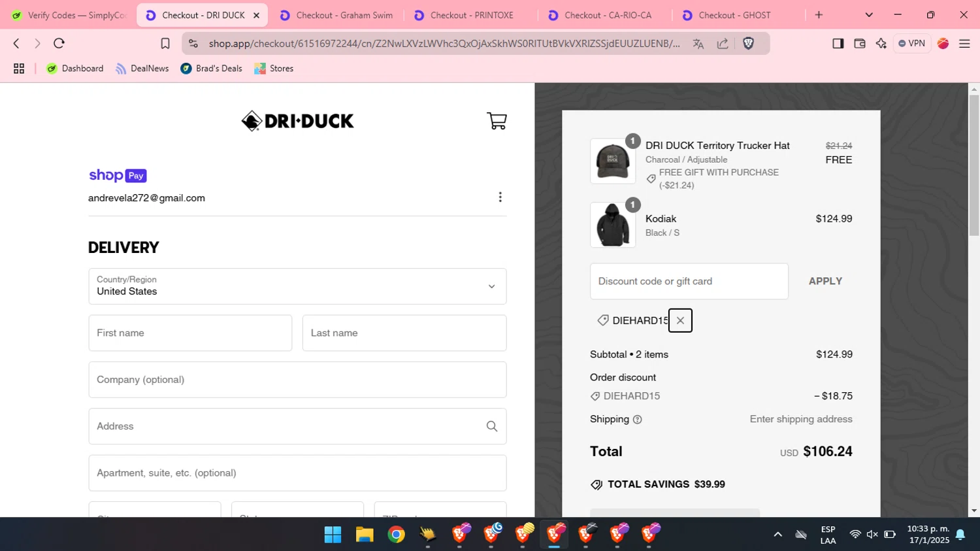The image size is (980, 551).
Task: Open a new browser tab
Action: (x=819, y=15)
